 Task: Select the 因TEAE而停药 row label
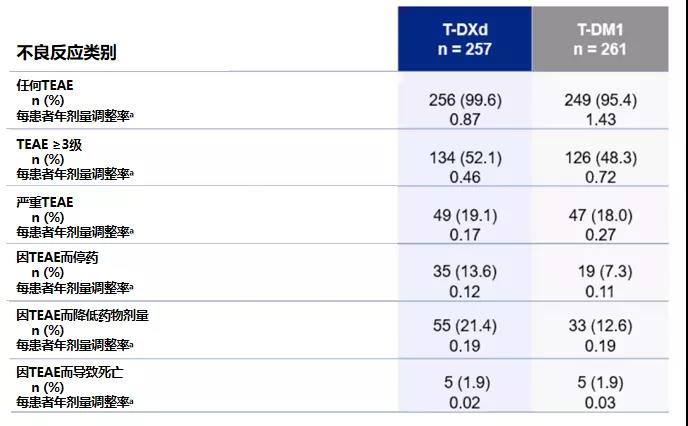tap(57, 257)
